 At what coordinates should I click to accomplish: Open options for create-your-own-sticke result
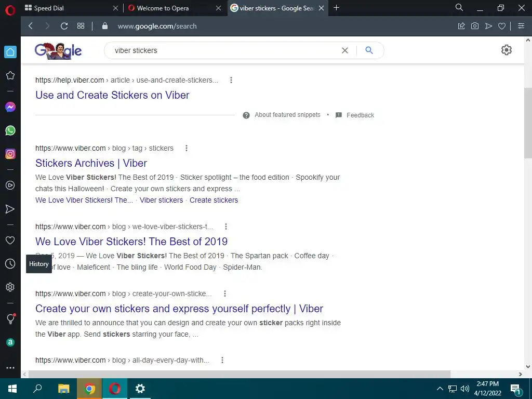pyautogui.click(x=224, y=294)
